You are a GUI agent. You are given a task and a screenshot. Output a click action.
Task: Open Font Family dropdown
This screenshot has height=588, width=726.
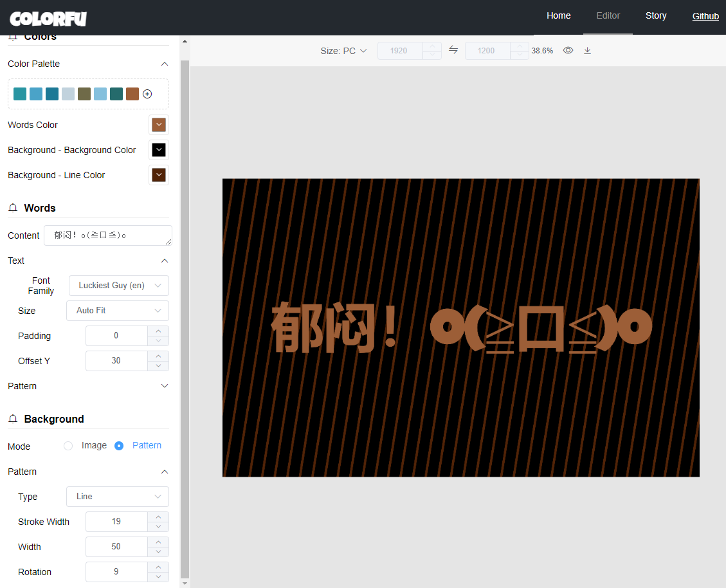pos(118,286)
